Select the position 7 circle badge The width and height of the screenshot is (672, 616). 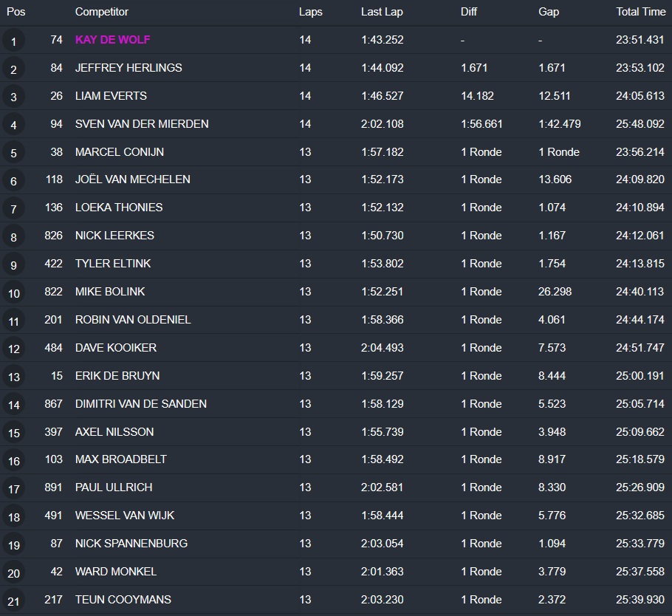click(x=13, y=209)
